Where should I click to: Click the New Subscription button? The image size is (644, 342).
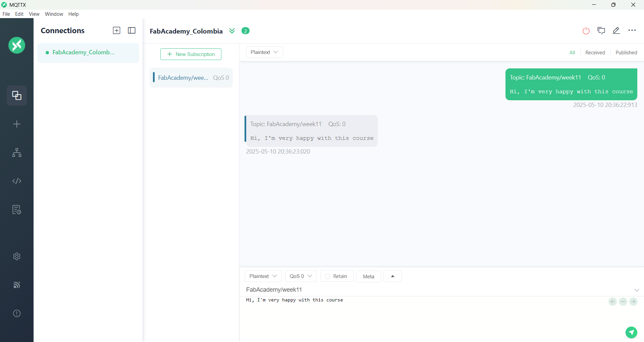[191, 54]
